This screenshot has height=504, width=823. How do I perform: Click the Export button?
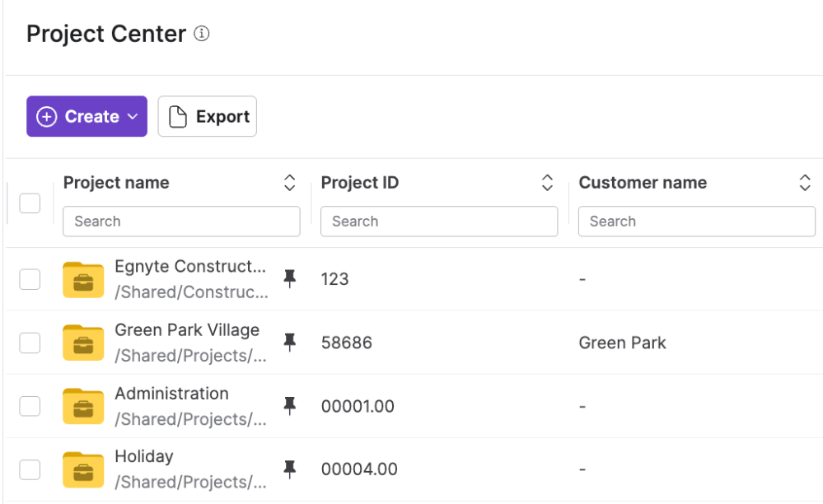click(208, 116)
